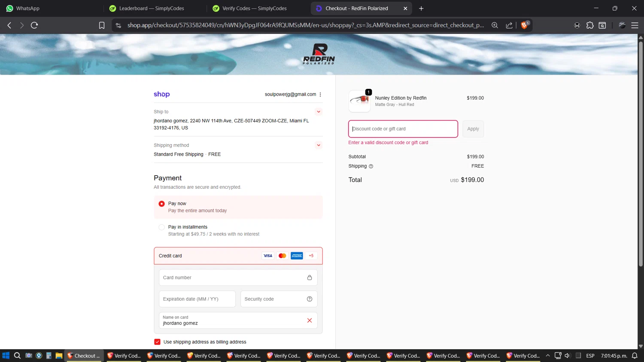The height and width of the screenshot is (362, 644).
Task: Show security code help tooltip icon
Action: coord(310,299)
